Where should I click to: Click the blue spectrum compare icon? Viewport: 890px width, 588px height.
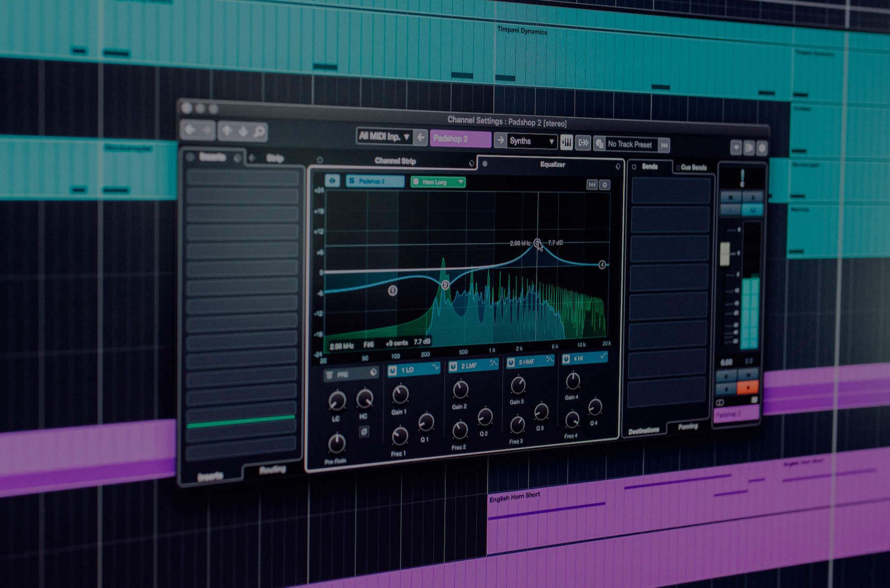point(332,180)
